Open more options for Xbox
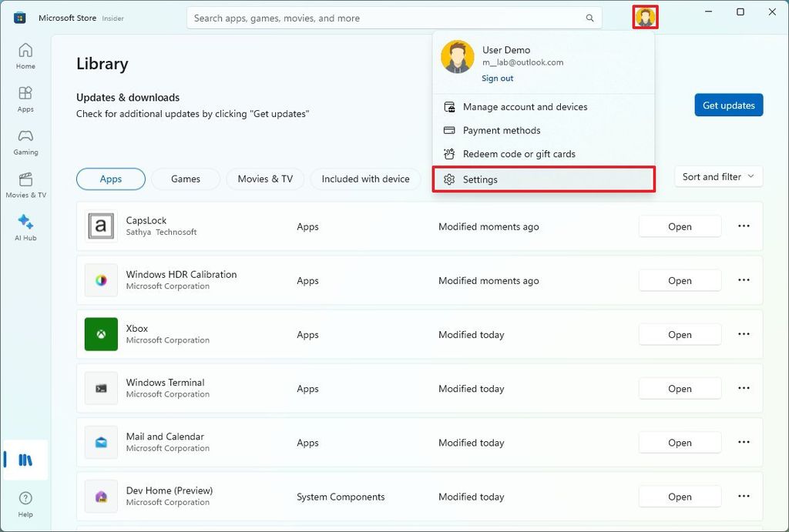Screen dimensions: 789x532 point(744,334)
